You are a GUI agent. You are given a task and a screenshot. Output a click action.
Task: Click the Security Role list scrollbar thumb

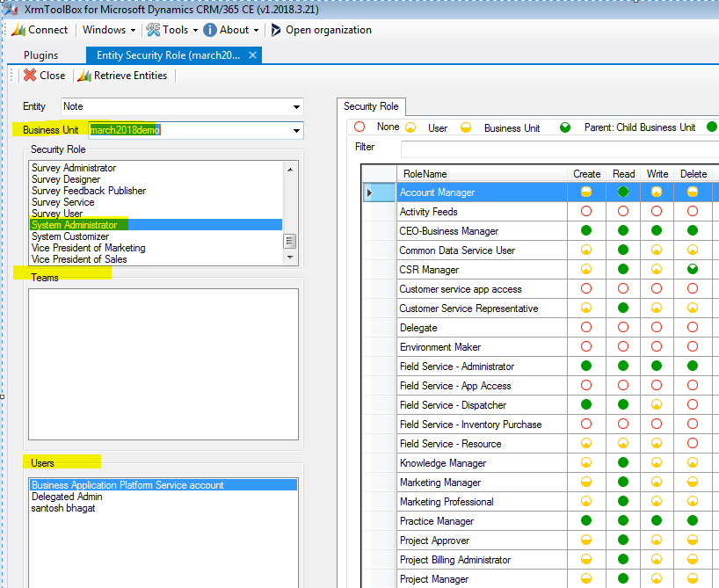[289, 241]
